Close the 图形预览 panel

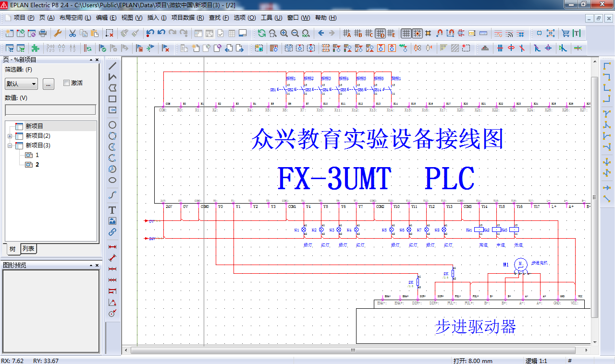pyautogui.click(x=97, y=265)
